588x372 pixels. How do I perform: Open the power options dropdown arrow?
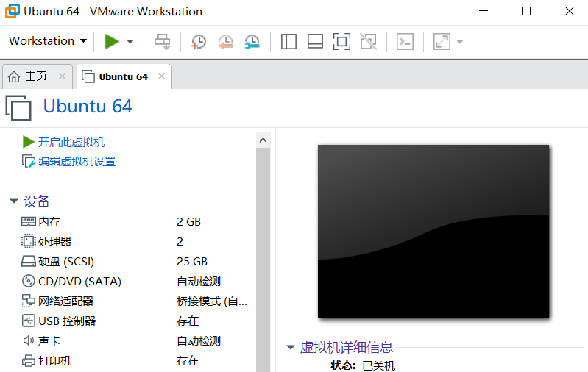pyautogui.click(x=130, y=42)
